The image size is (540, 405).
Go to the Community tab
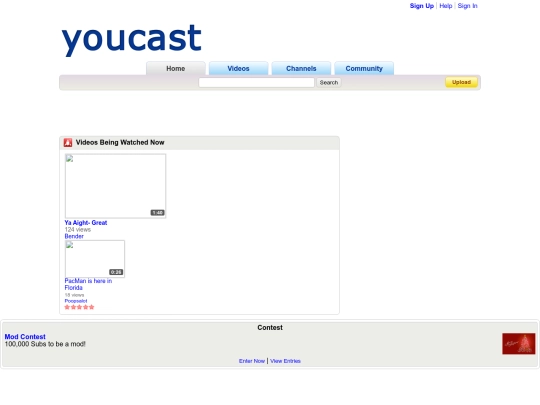364,68
